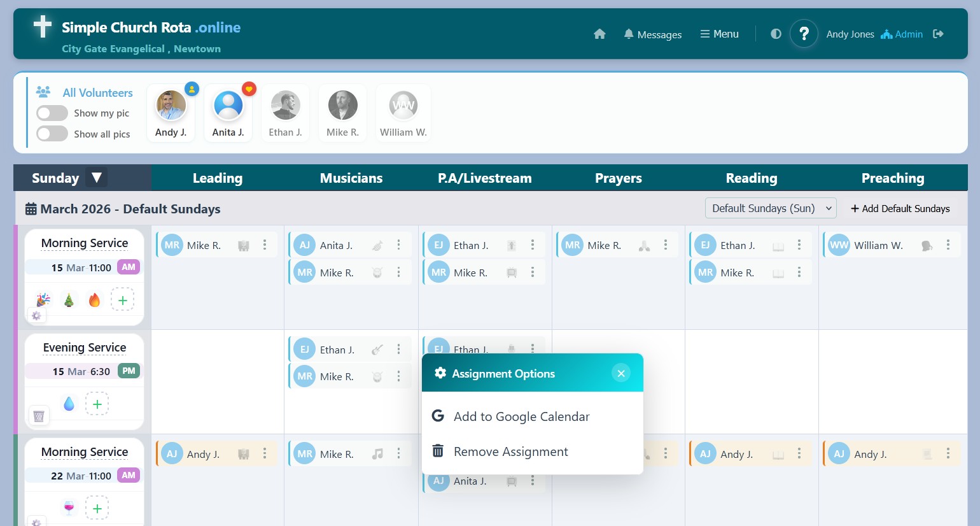Click the fire icon on Morning Service
The width and height of the screenshot is (980, 526).
click(94, 299)
